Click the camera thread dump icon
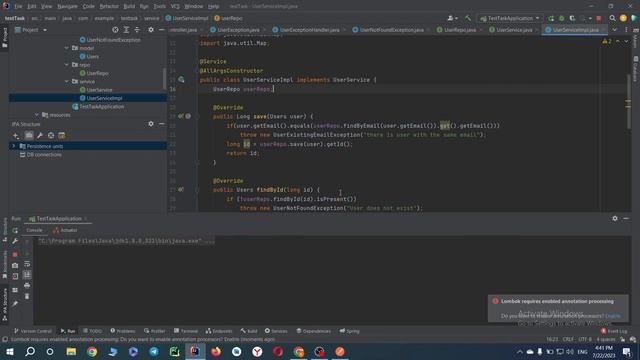The width and height of the screenshot is (640, 360). click(15, 265)
